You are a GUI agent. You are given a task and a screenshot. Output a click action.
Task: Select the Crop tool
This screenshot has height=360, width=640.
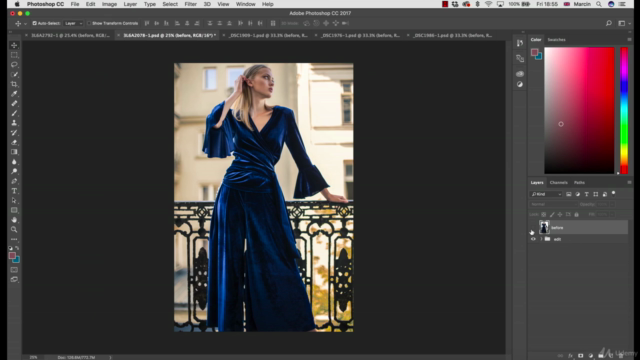coord(14,84)
